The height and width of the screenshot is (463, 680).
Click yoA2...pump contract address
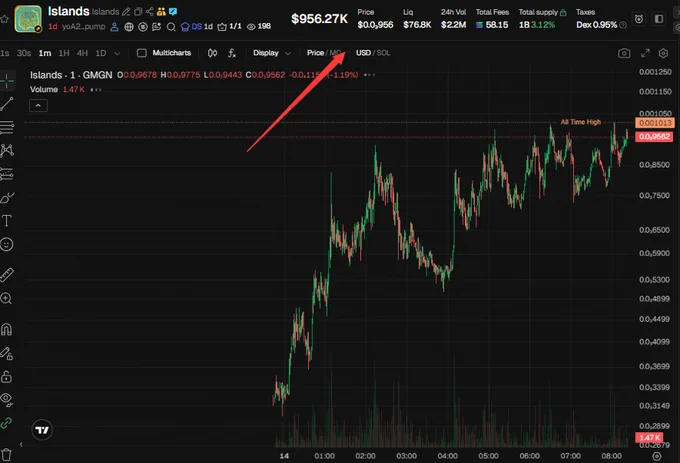click(x=83, y=27)
